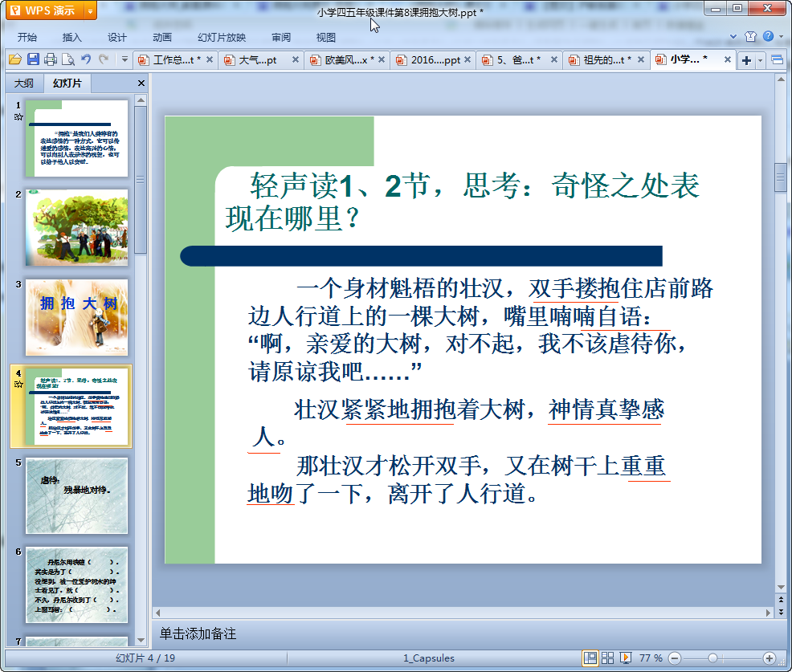Start slideshow from status bar play icon
The height and width of the screenshot is (672, 792).
(625, 658)
